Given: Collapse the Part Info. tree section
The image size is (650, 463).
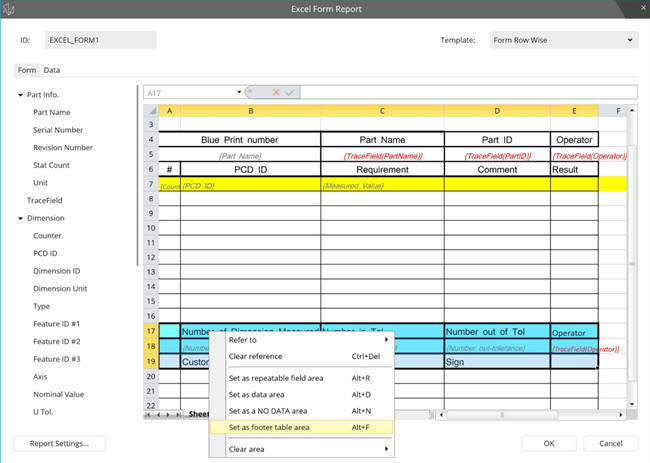Looking at the screenshot, I should click(20, 95).
